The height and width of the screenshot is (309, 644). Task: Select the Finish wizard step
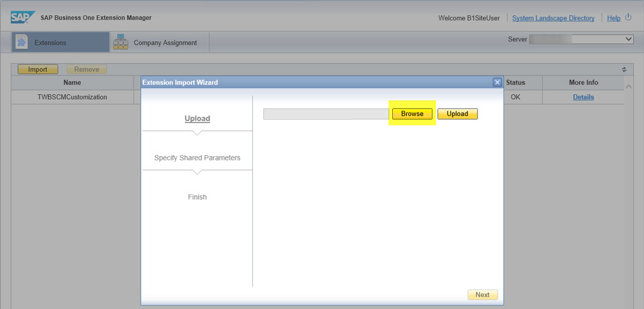pos(197,197)
